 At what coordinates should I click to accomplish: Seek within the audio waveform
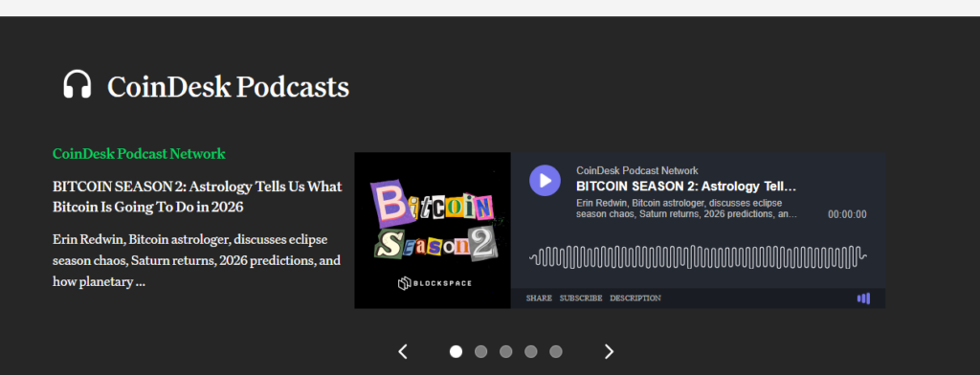click(x=698, y=257)
